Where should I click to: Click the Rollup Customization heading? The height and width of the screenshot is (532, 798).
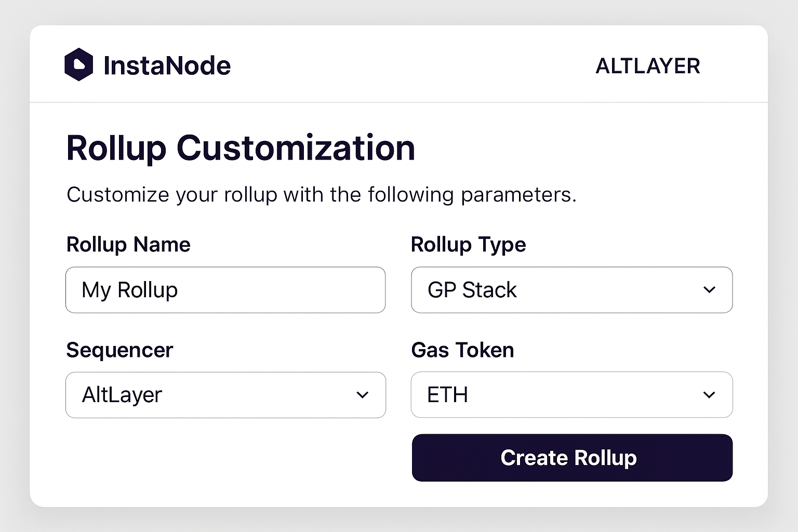pyautogui.click(x=240, y=148)
